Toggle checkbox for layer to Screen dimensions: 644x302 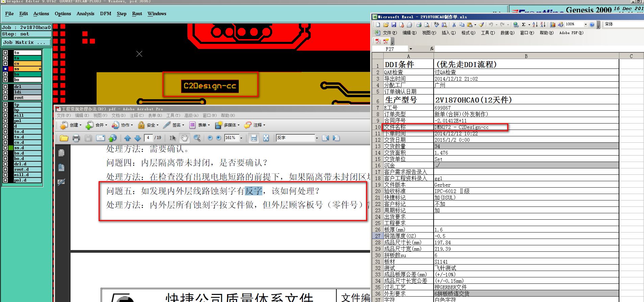point(5,53)
